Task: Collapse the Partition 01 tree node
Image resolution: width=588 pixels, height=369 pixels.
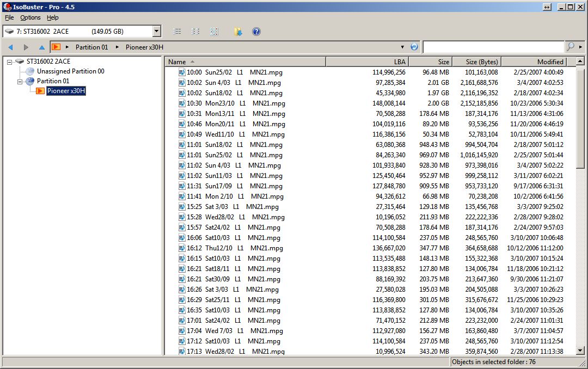Action: (20, 82)
